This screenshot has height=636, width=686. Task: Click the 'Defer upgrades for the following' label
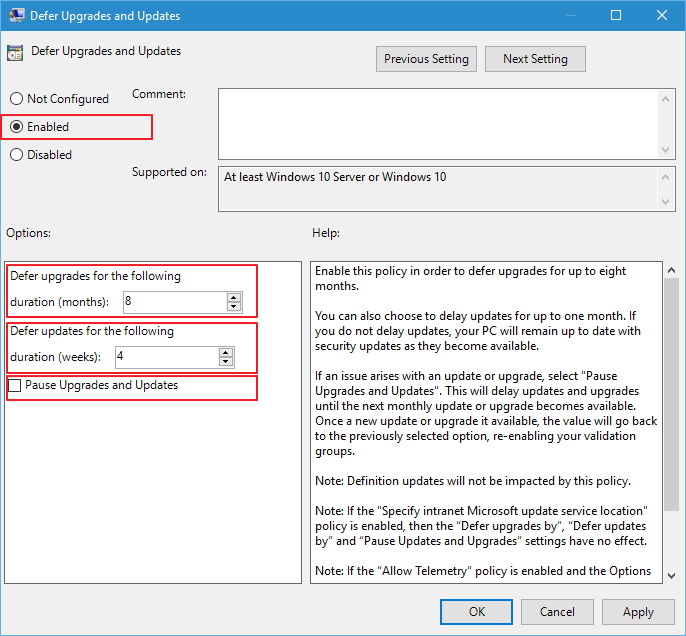coord(95,276)
